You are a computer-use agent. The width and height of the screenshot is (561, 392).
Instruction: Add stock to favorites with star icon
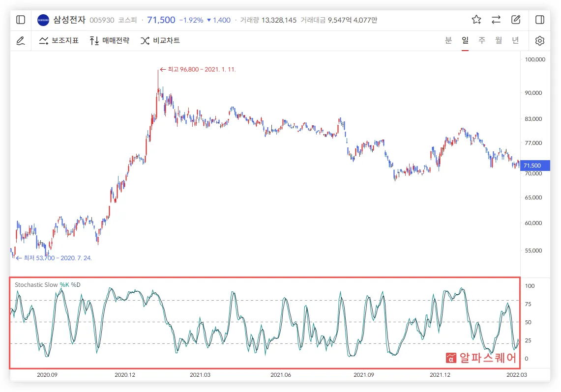coord(476,20)
